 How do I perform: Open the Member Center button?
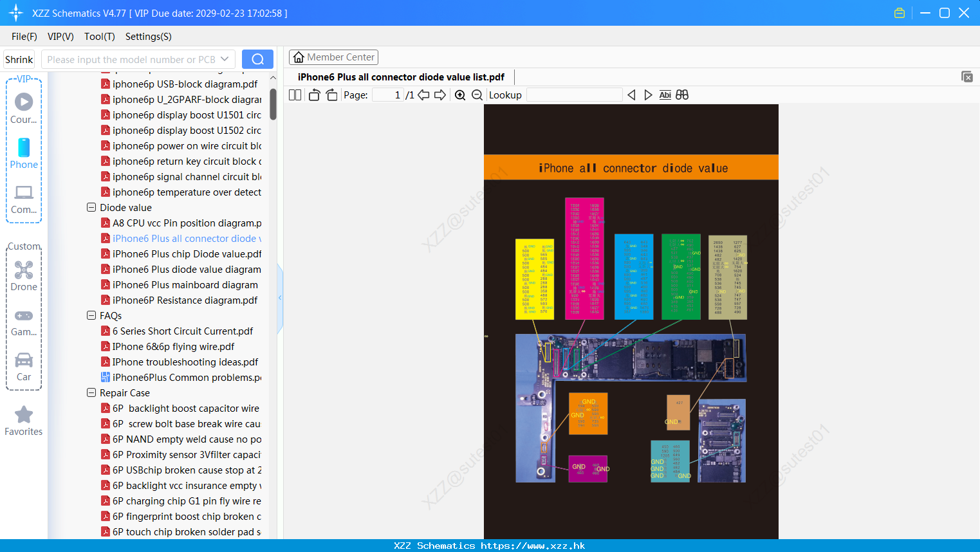(x=333, y=57)
